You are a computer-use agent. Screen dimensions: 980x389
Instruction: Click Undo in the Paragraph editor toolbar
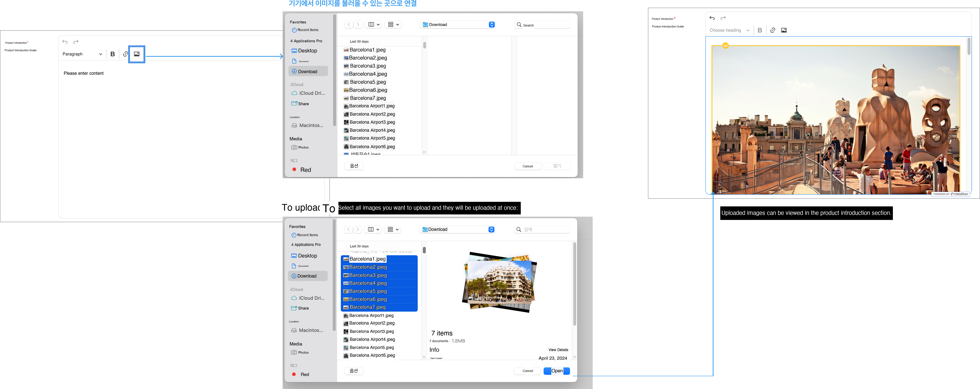pos(65,42)
